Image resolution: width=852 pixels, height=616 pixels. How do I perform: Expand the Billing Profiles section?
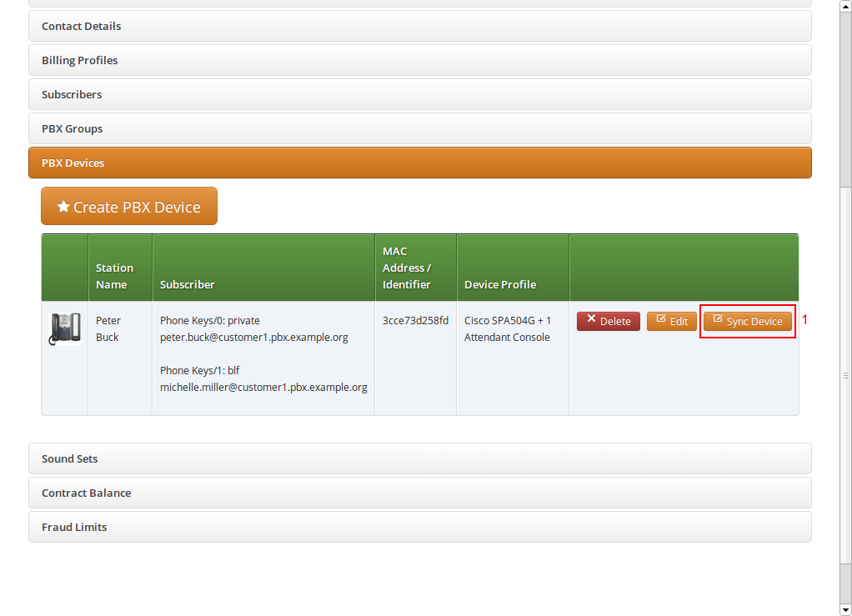420,60
